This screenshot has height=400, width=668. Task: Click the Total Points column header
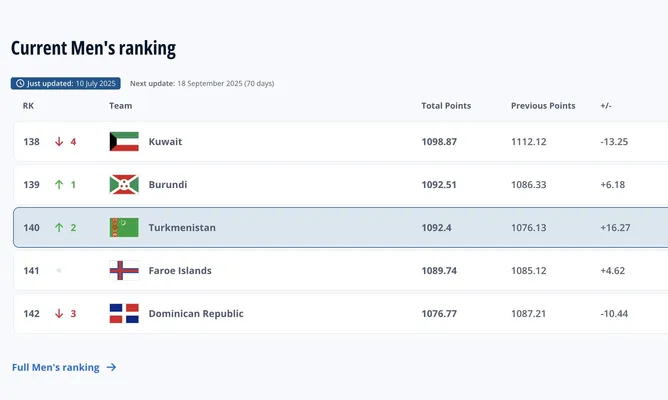coord(446,106)
